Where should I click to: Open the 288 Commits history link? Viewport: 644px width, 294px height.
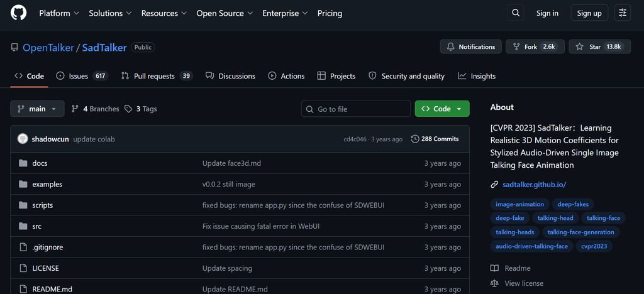point(435,139)
